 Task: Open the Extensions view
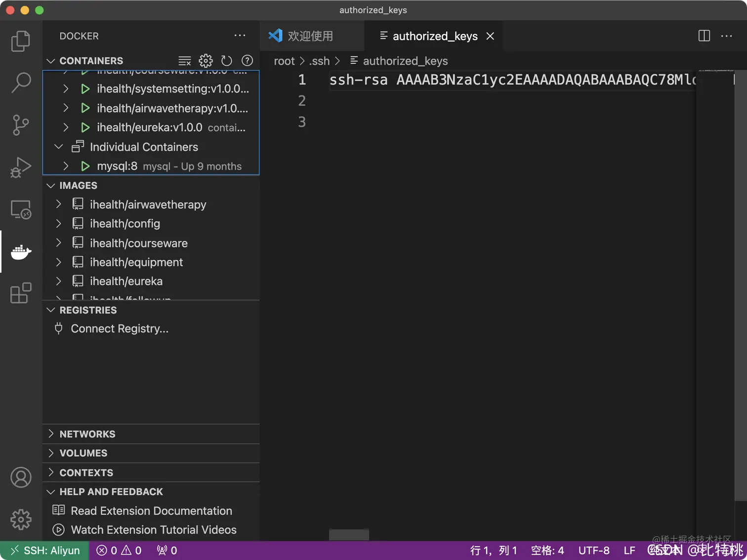[x=21, y=293]
